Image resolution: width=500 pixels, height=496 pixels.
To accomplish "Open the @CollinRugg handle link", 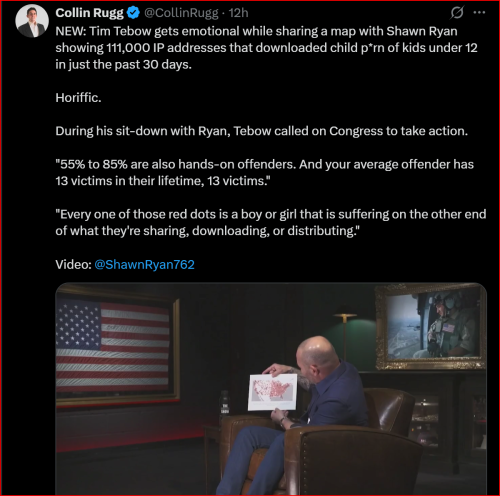I will (181, 13).
